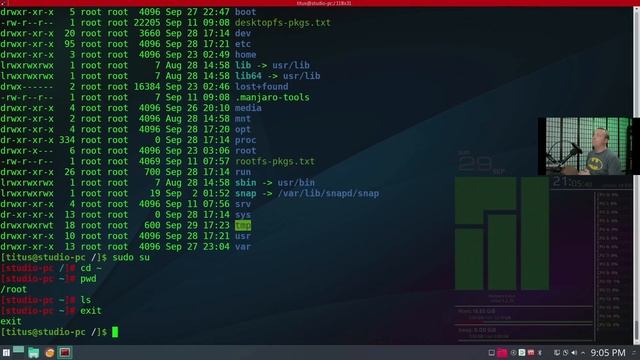Screen dimensions: 640x360
Task: Open the clock showing 9:05 PM
Action: click(608, 353)
